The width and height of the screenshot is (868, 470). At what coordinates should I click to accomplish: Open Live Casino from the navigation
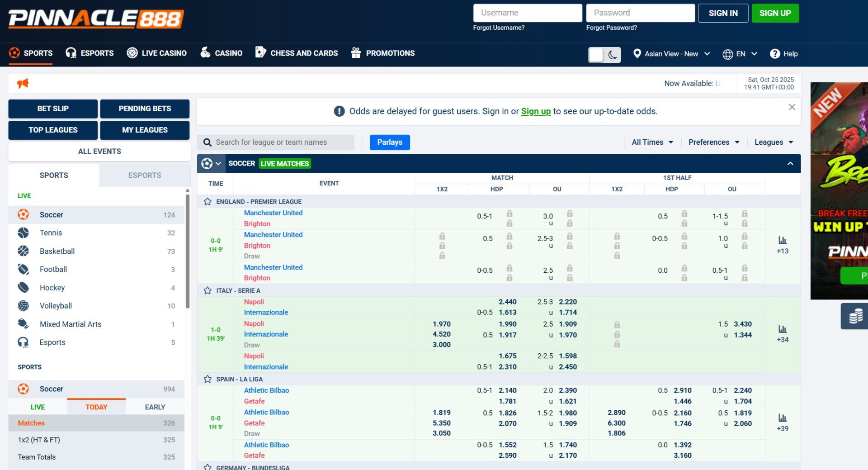tap(156, 53)
